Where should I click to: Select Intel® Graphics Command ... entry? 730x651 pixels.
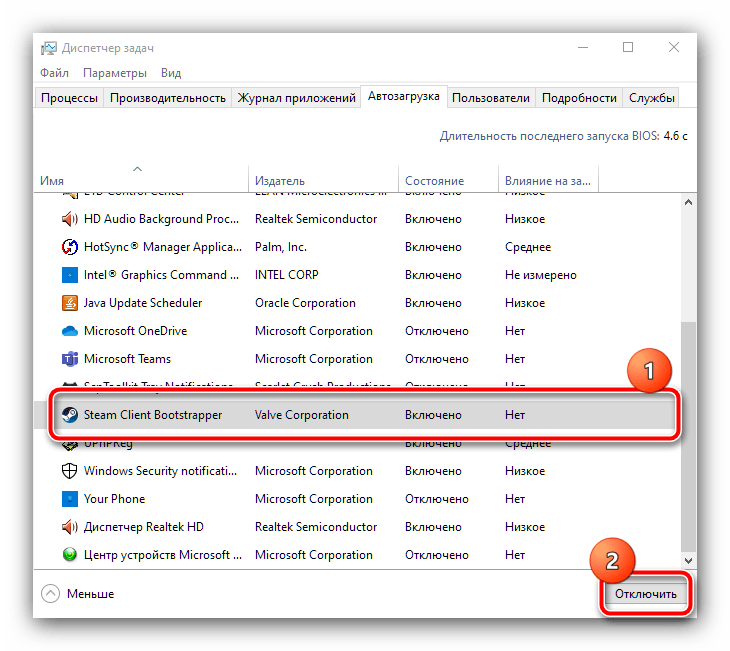161,275
